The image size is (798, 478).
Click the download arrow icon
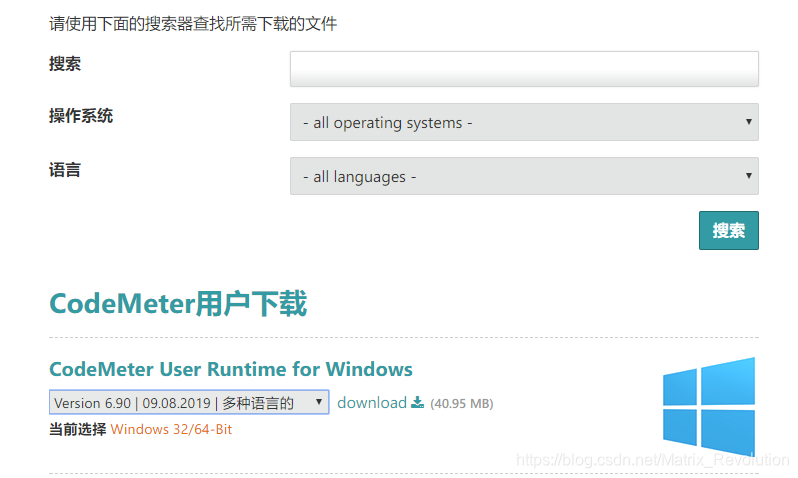point(418,403)
